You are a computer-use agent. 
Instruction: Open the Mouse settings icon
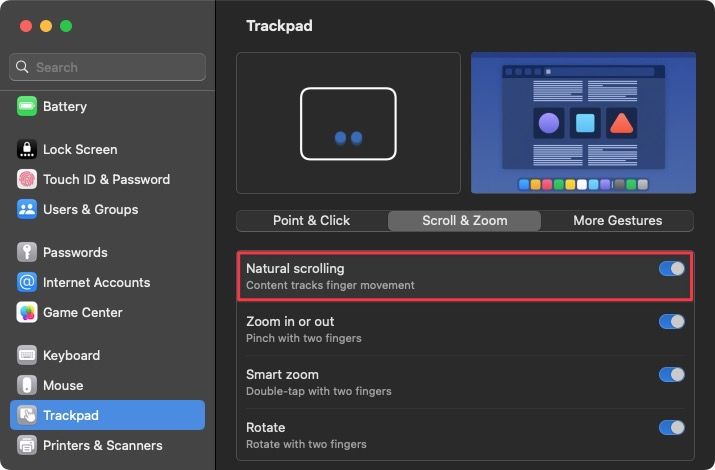27,385
